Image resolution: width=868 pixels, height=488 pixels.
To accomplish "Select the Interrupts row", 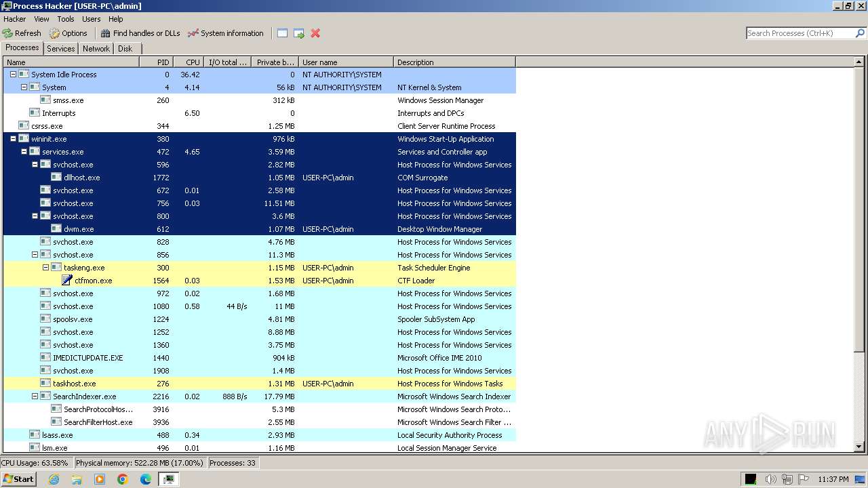I will click(x=260, y=113).
